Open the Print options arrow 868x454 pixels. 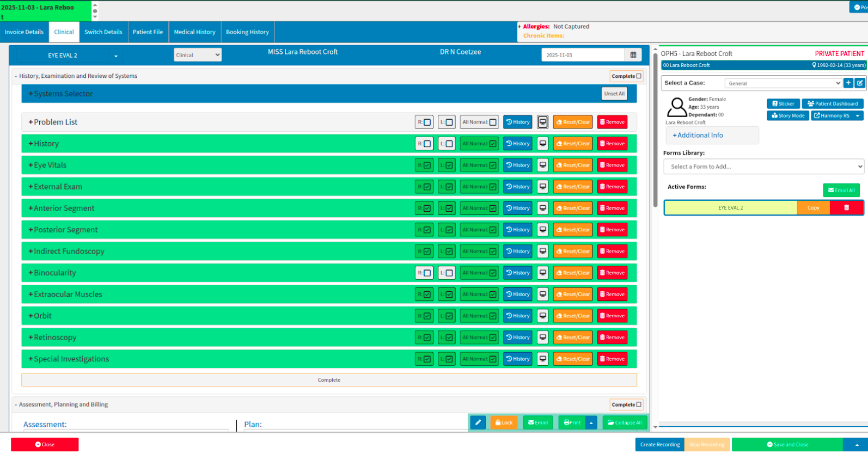point(591,422)
